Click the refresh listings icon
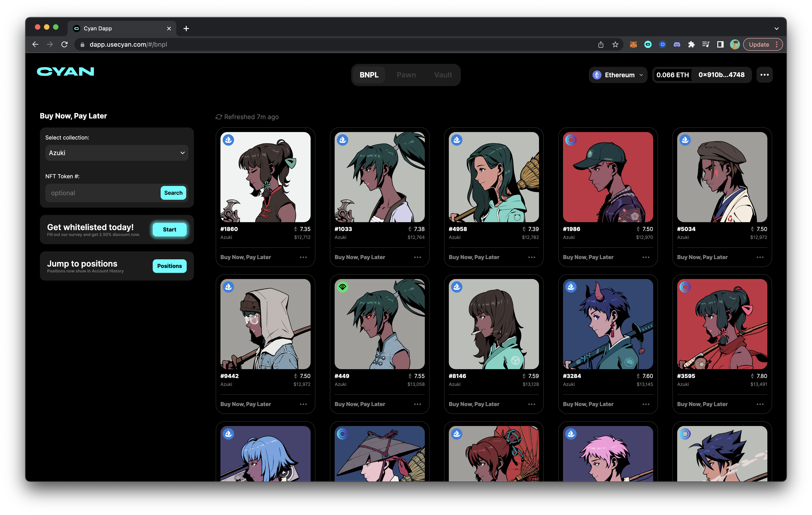This screenshot has width=812, height=515. (218, 117)
